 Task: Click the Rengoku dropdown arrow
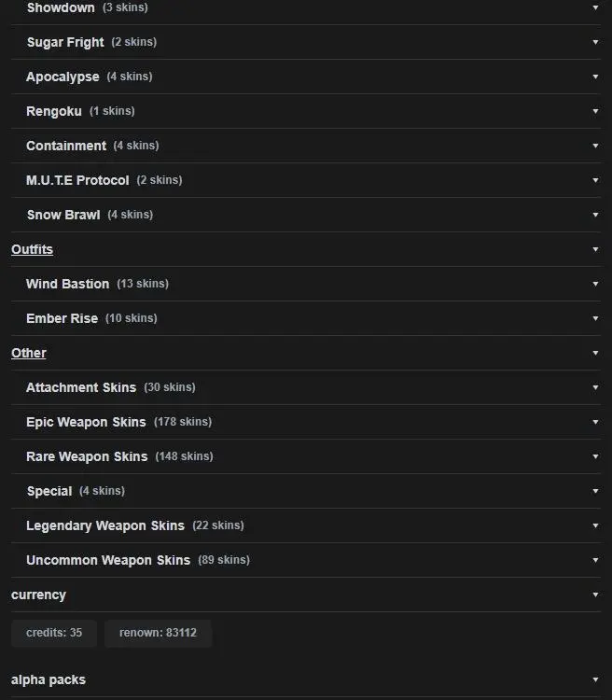pyautogui.click(x=595, y=111)
